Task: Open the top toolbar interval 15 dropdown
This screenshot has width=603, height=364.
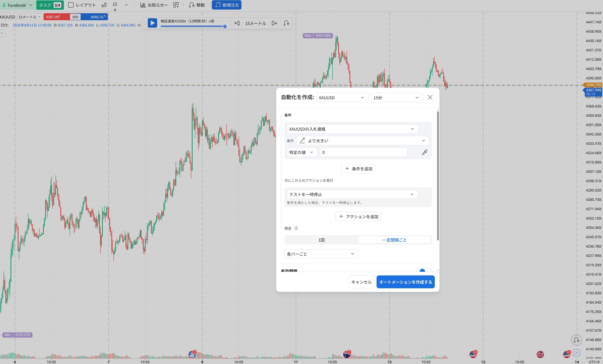Action: coord(126,5)
